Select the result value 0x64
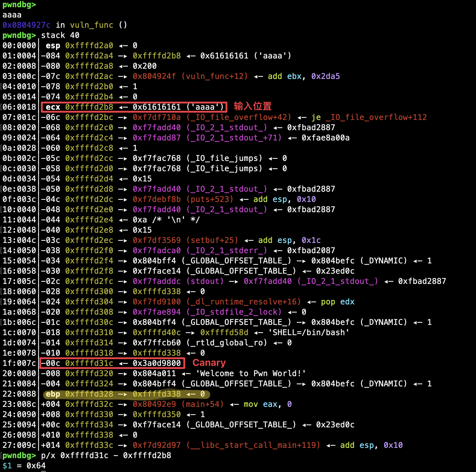The width and height of the screenshot is (476, 472). coord(36,466)
